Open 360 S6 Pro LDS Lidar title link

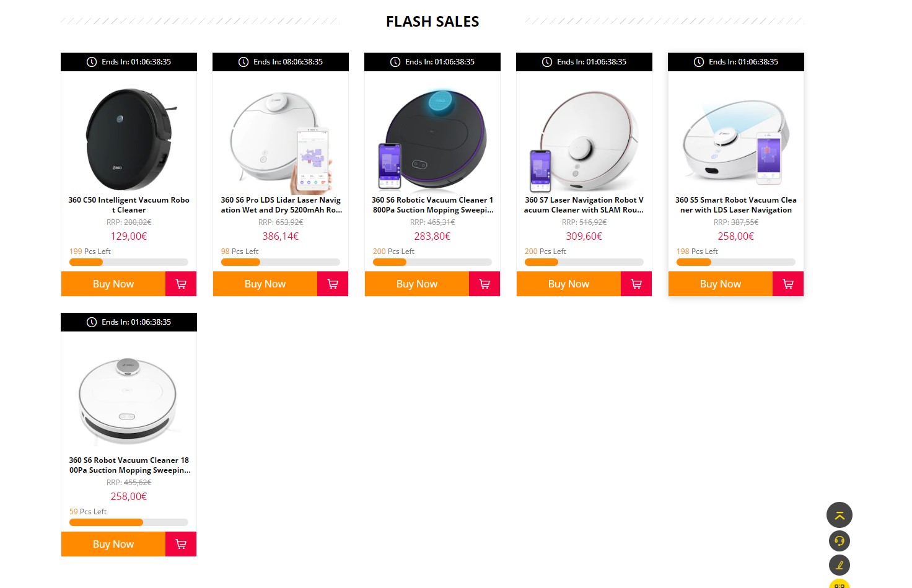tap(281, 205)
